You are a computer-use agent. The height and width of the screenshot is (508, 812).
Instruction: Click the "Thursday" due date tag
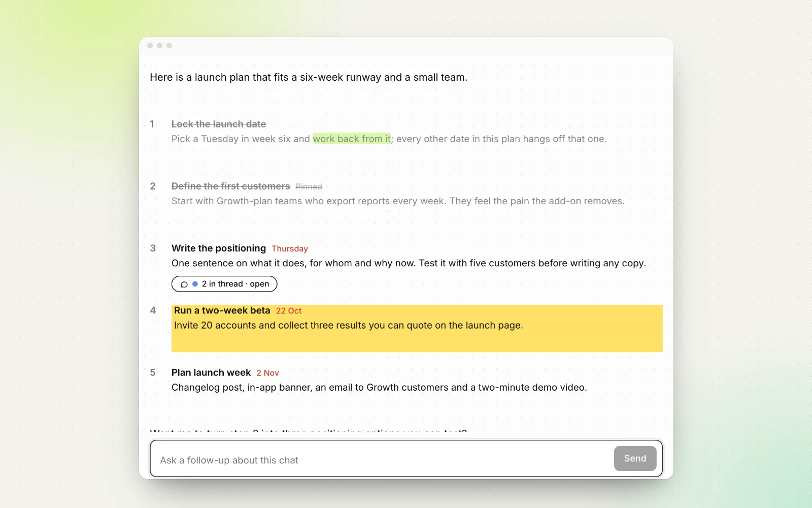pos(290,248)
